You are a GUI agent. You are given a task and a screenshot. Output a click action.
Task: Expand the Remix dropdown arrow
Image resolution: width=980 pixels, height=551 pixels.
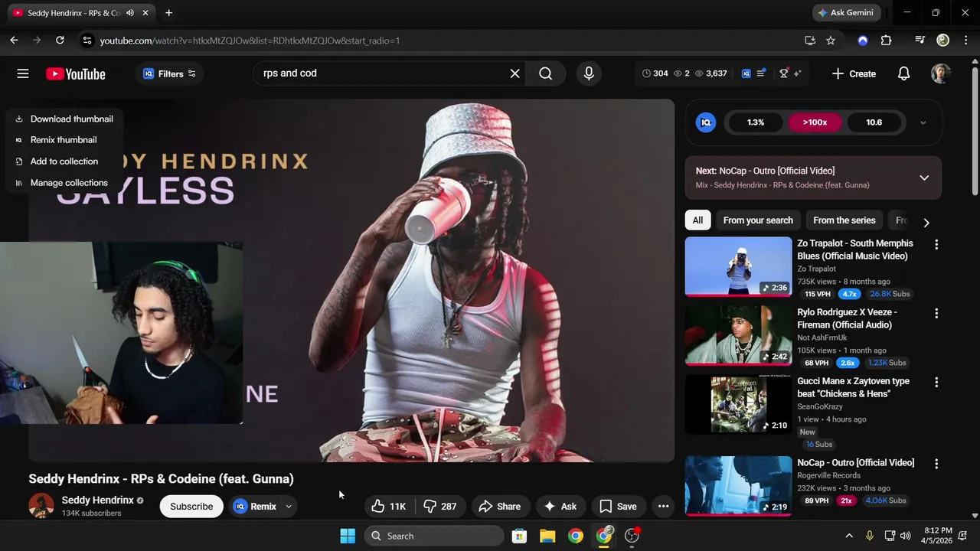coord(289,506)
